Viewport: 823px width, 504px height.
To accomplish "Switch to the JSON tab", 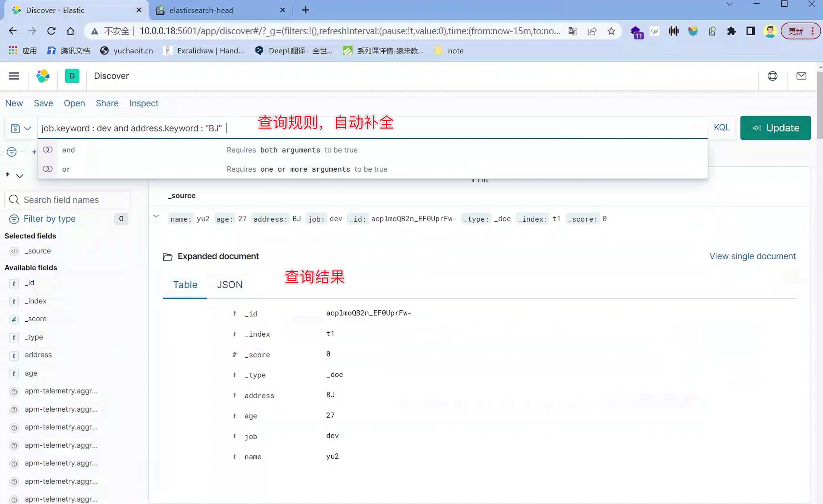I will [229, 284].
